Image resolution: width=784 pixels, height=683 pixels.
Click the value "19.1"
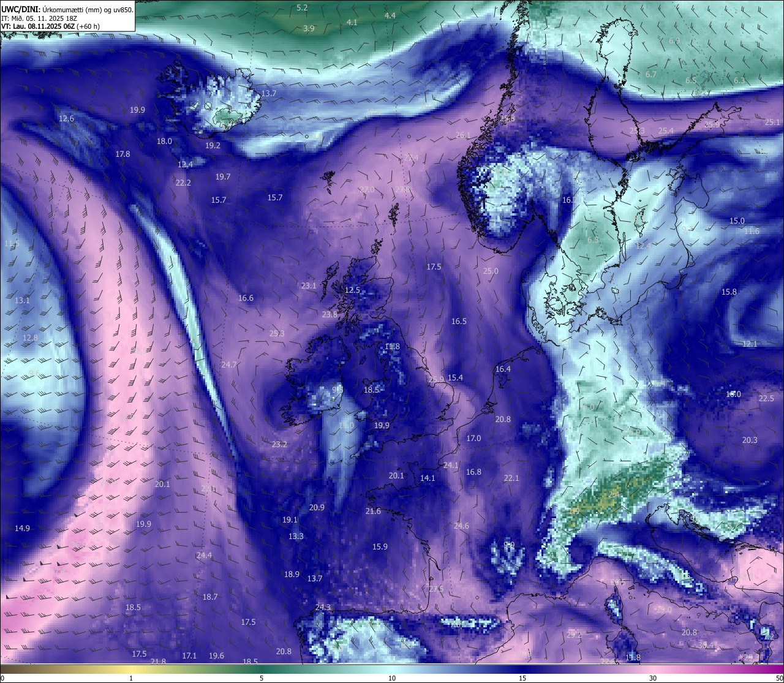290,519
